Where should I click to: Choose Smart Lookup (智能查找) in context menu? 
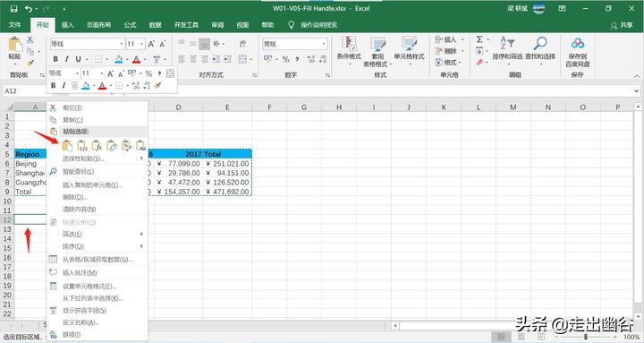(97, 172)
